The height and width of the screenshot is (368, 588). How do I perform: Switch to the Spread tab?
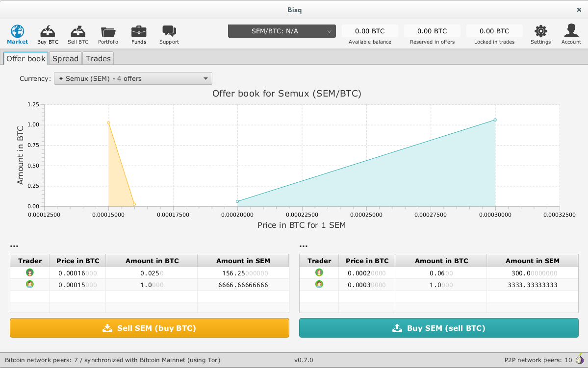65,59
